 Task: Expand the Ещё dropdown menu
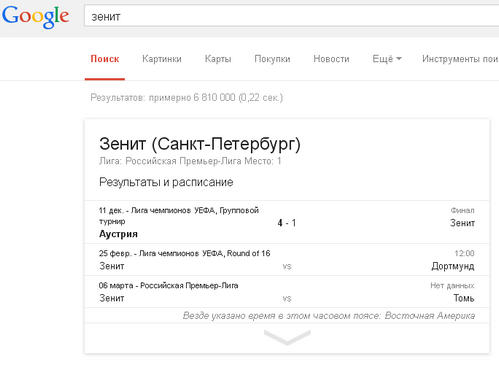pos(387,59)
